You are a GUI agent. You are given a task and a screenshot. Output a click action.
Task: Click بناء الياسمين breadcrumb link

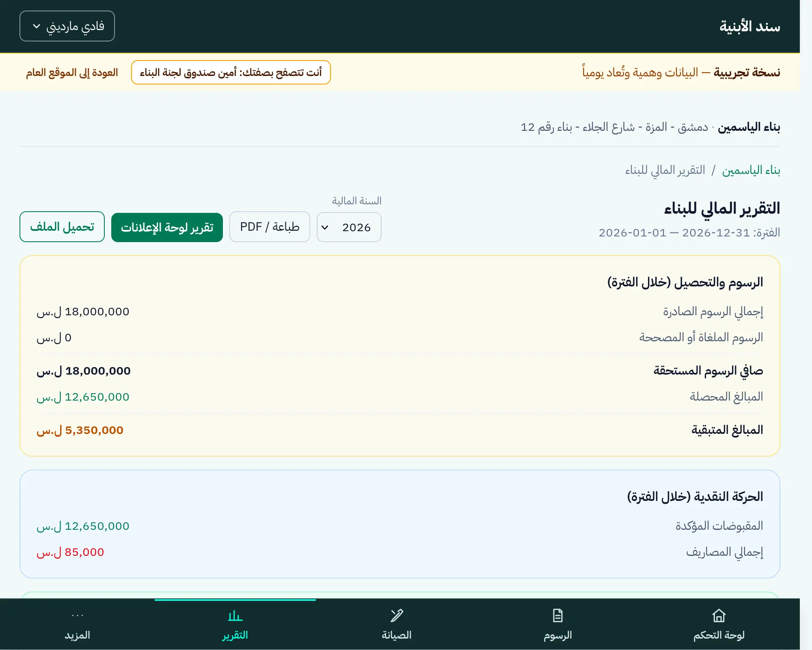coord(751,170)
